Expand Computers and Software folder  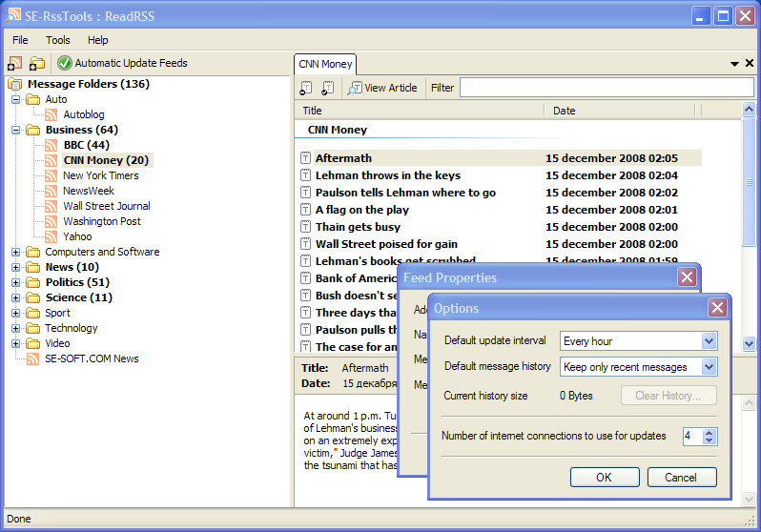coord(16,252)
